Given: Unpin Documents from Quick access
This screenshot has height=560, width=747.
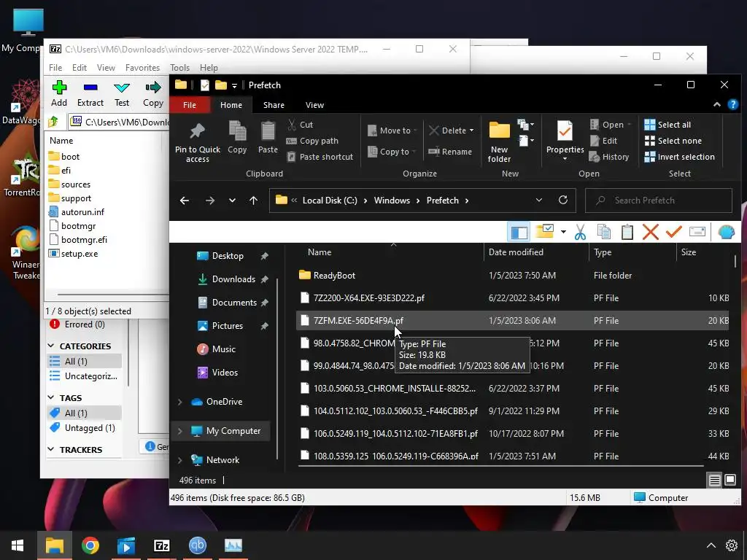Looking at the screenshot, I should tap(264, 303).
